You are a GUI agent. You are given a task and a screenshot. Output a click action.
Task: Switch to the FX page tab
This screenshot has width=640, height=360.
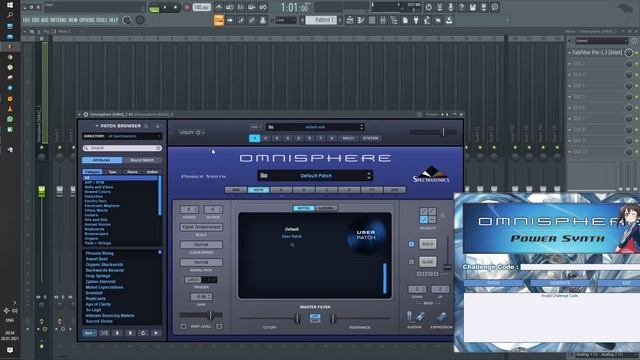coord(372,190)
